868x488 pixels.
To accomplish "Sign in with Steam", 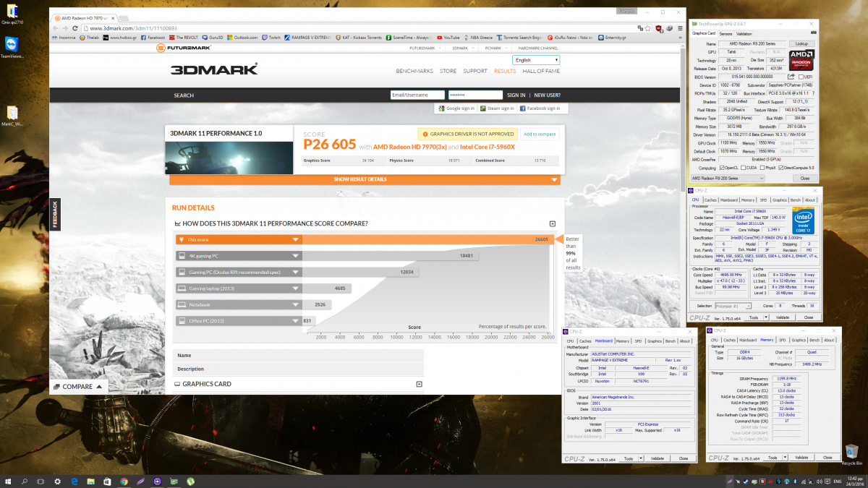I will 498,108.
